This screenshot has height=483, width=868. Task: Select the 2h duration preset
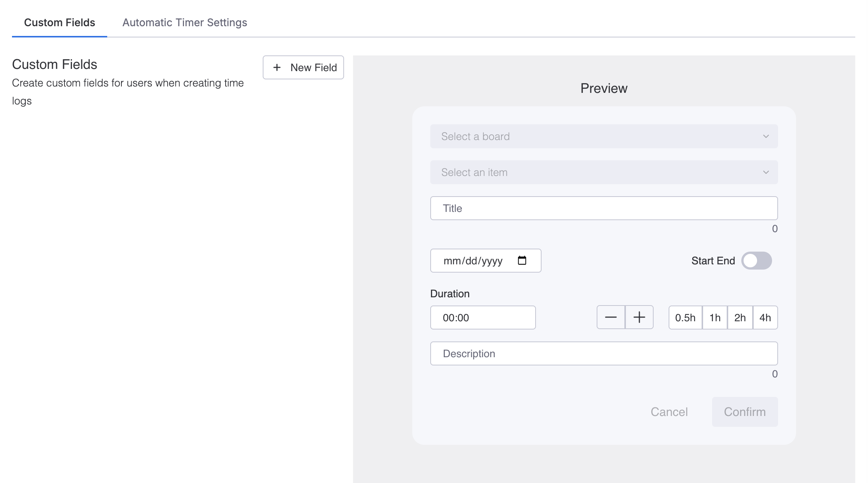[740, 318]
